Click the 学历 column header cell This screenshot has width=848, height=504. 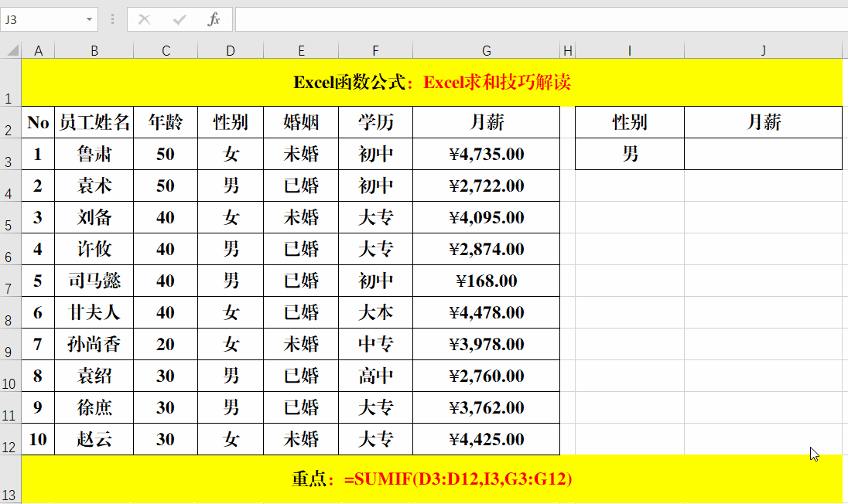(375, 121)
